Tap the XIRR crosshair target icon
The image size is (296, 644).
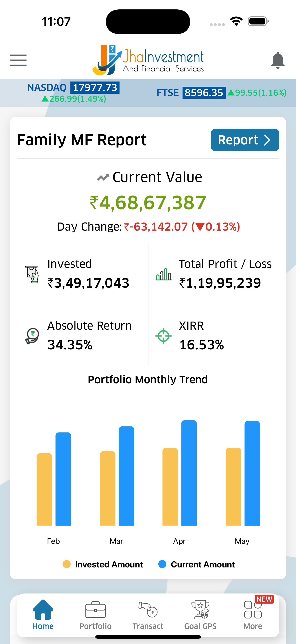click(x=163, y=336)
